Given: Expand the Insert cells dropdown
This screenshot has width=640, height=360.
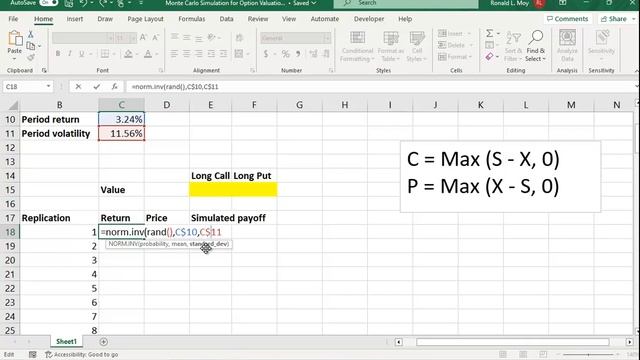Looking at the screenshot, I should [x=469, y=34].
